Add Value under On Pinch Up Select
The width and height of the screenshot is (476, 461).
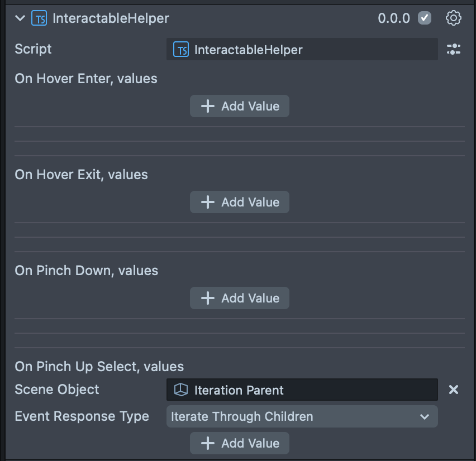(240, 443)
